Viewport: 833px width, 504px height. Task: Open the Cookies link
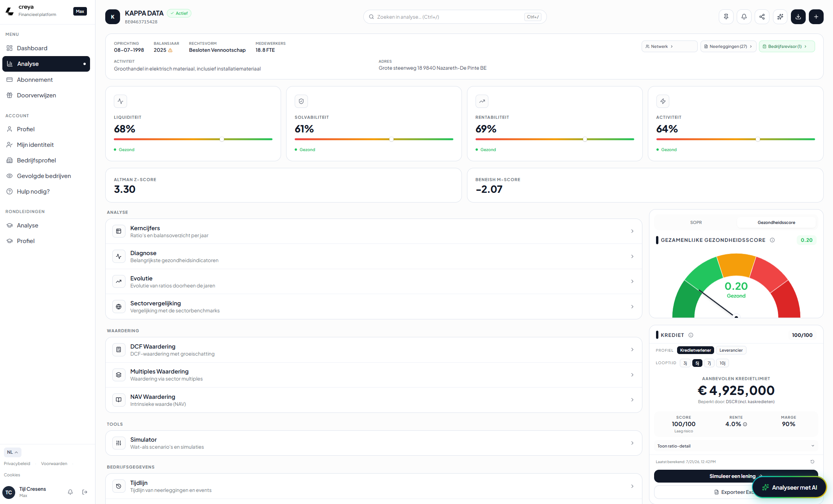click(12, 475)
